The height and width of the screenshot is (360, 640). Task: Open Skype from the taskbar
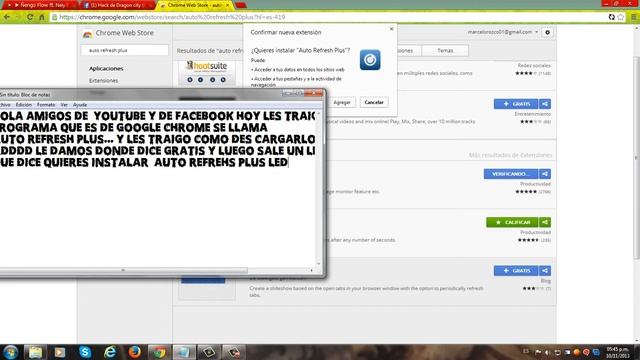coord(85,352)
